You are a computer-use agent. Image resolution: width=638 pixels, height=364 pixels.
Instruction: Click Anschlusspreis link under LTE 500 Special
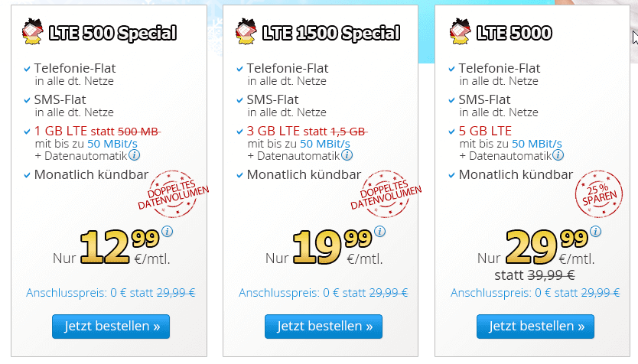click(x=110, y=293)
